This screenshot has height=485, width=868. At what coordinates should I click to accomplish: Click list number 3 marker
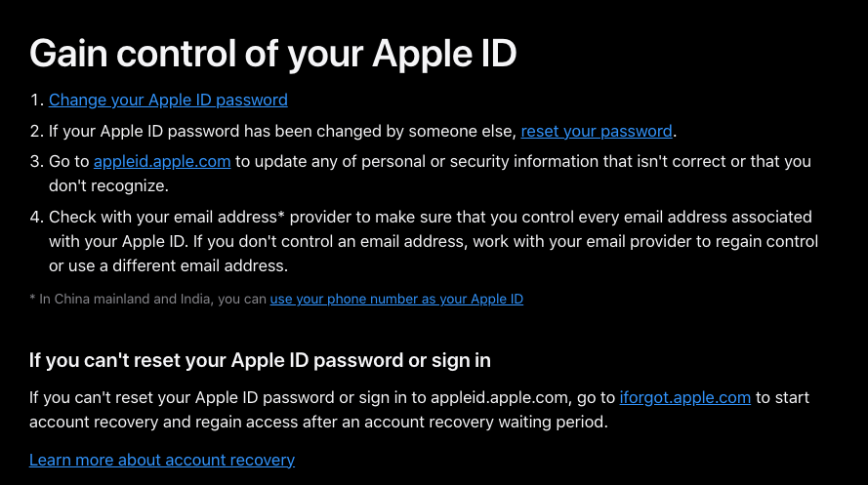point(36,162)
